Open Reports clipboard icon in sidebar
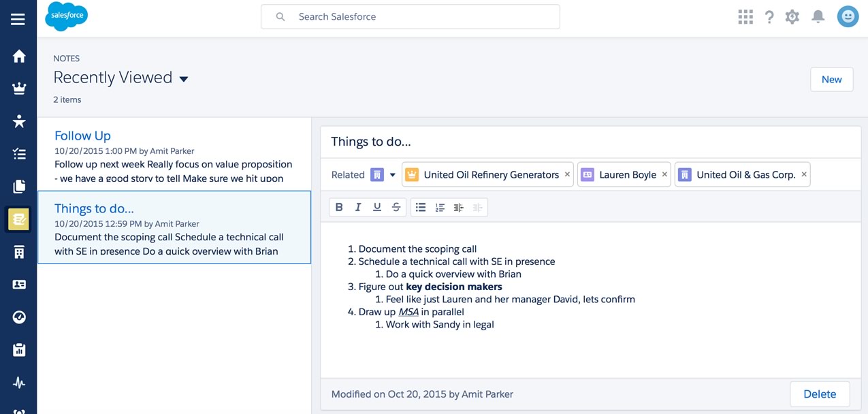Image resolution: width=868 pixels, height=414 pixels. pyautogui.click(x=19, y=350)
